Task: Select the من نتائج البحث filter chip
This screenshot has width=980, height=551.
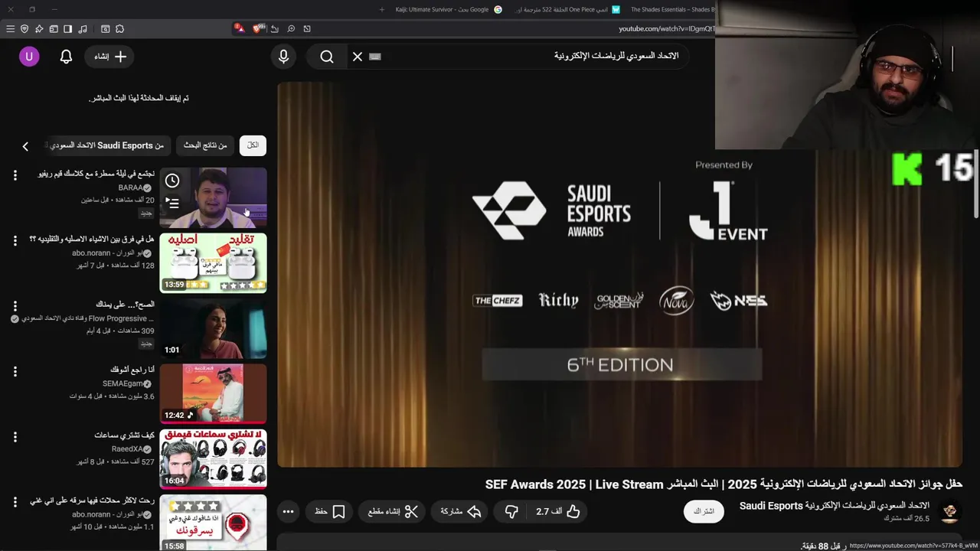Action: [x=205, y=145]
